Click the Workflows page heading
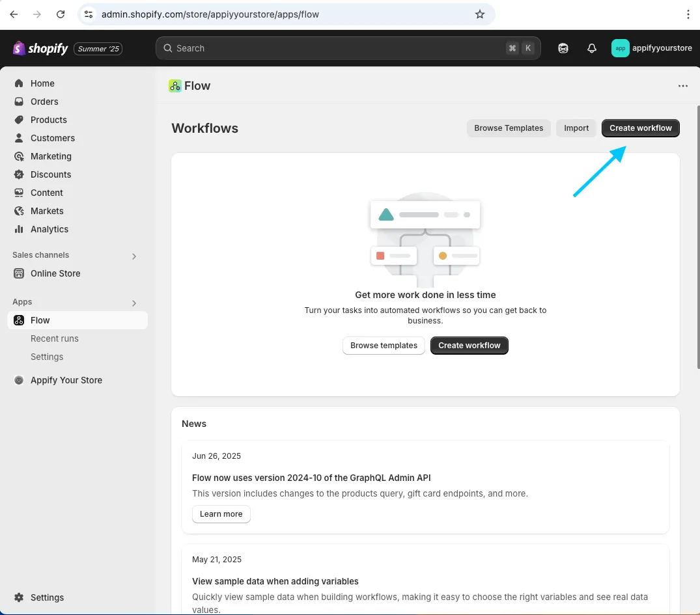This screenshot has width=700, height=615. pos(205,128)
